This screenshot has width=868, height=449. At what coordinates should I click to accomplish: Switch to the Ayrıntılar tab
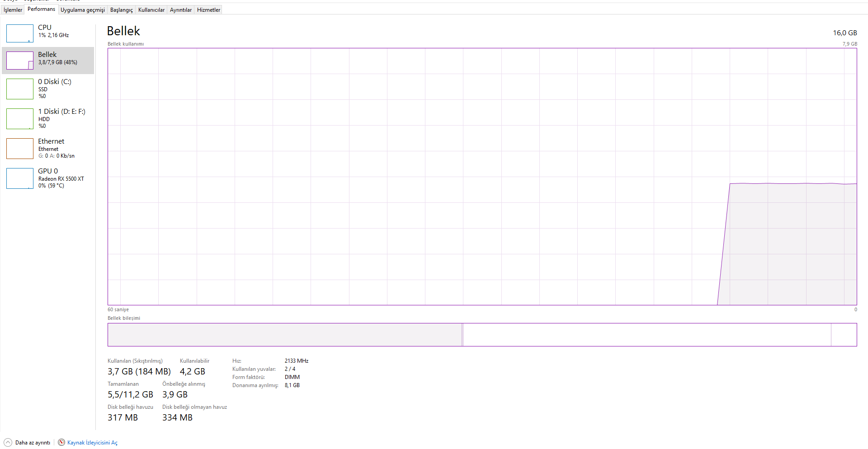point(181,10)
